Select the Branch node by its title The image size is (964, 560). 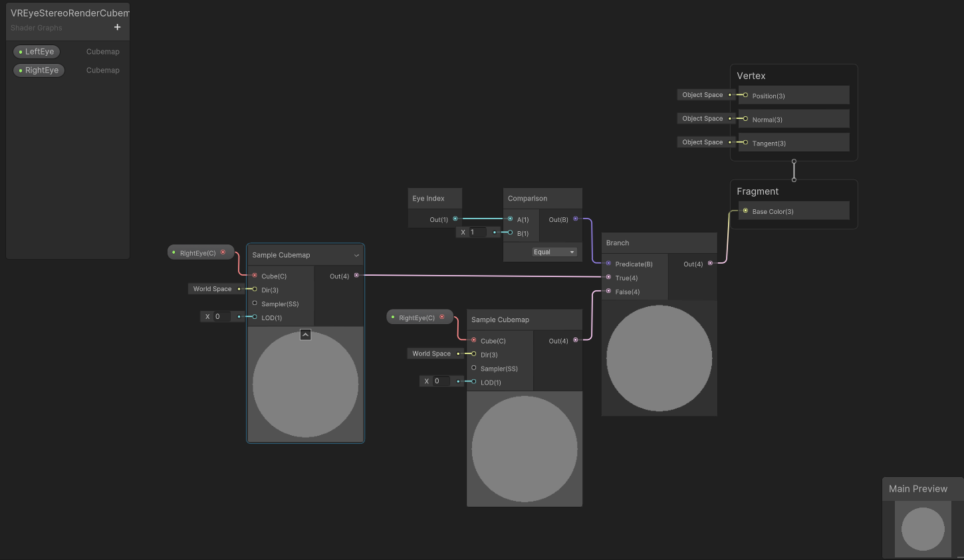(x=618, y=243)
